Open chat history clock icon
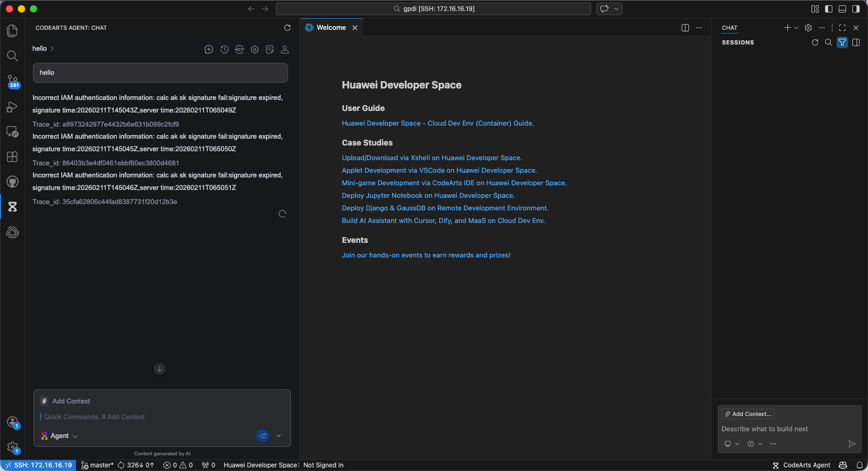The image size is (868, 471). pos(225,49)
